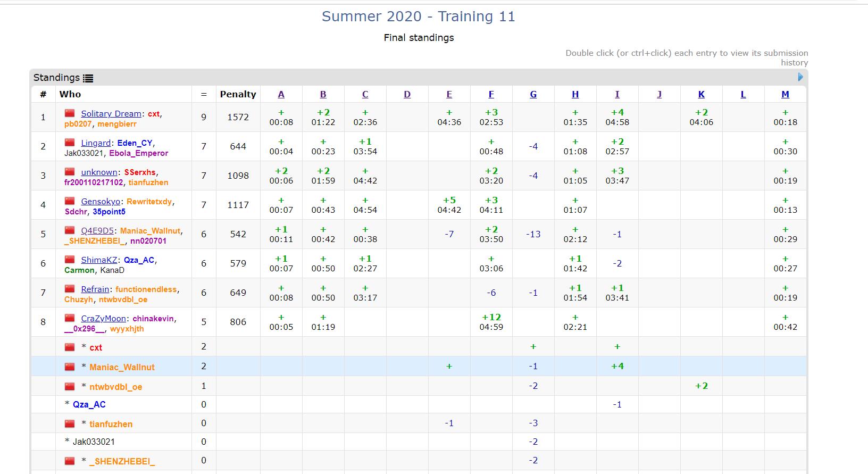Click the flag icon in Maniac_Wallnut row
Screen dimensions: 868x474
(70, 367)
